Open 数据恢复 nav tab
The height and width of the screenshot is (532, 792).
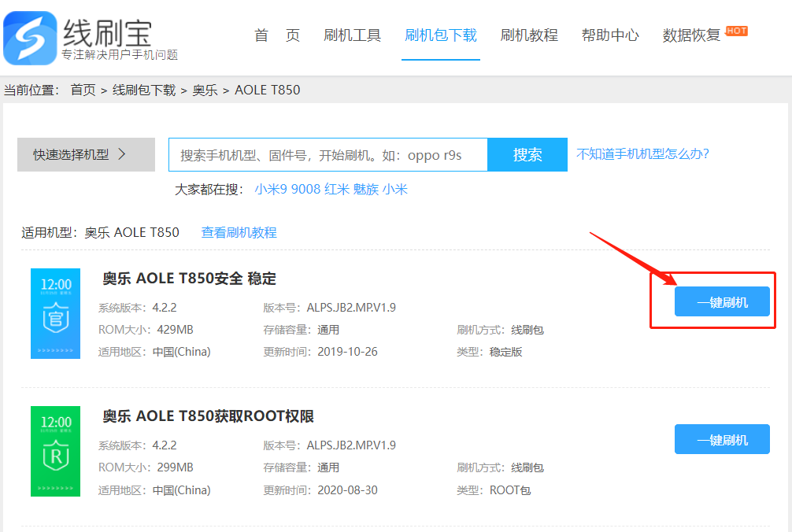coord(691,35)
